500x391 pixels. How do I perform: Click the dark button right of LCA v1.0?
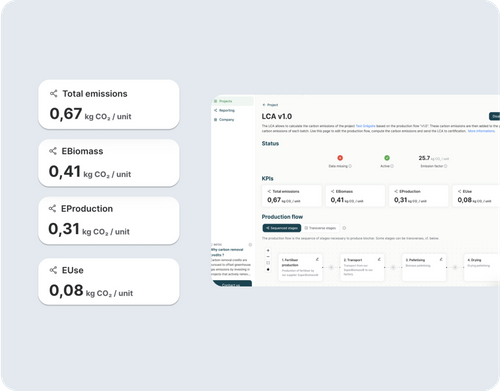tap(494, 116)
